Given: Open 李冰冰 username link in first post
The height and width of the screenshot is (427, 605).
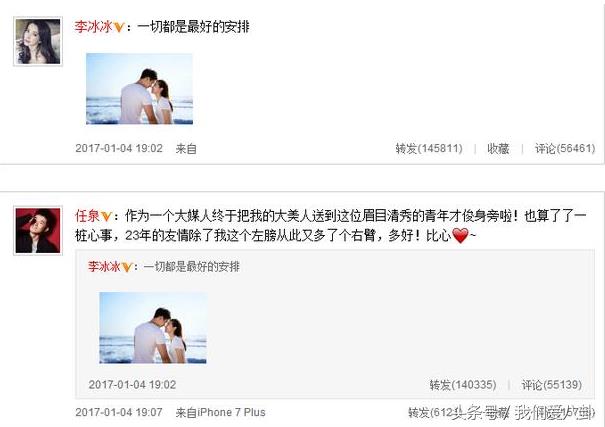Looking at the screenshot, I should (94, 27).
